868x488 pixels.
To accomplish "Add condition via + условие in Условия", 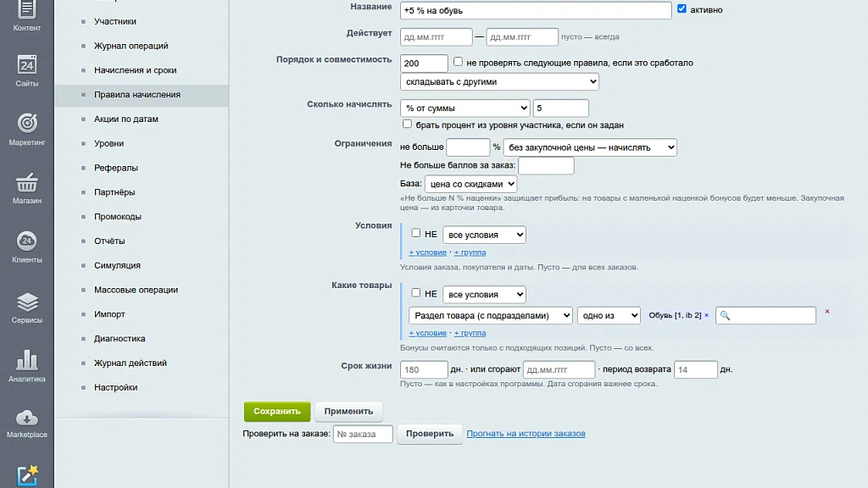I will pyautogui.click(x=427, y=252).
